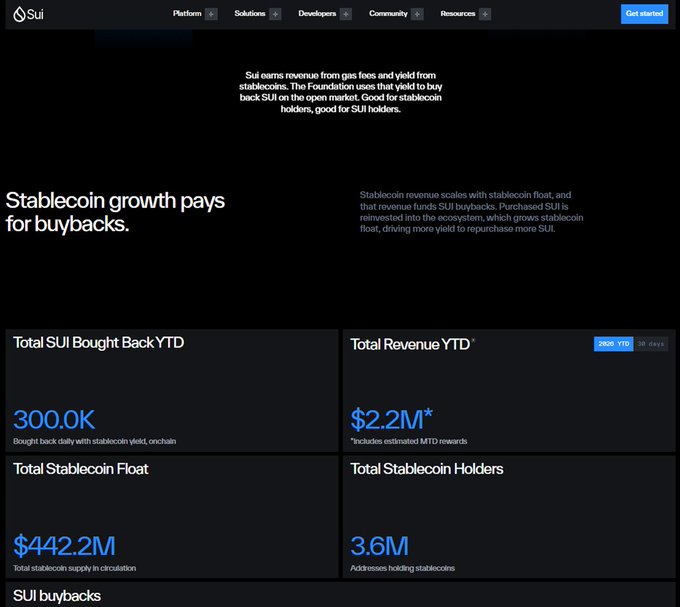Open the Resources menu
680x607 pixels.
tap(458, 13)
